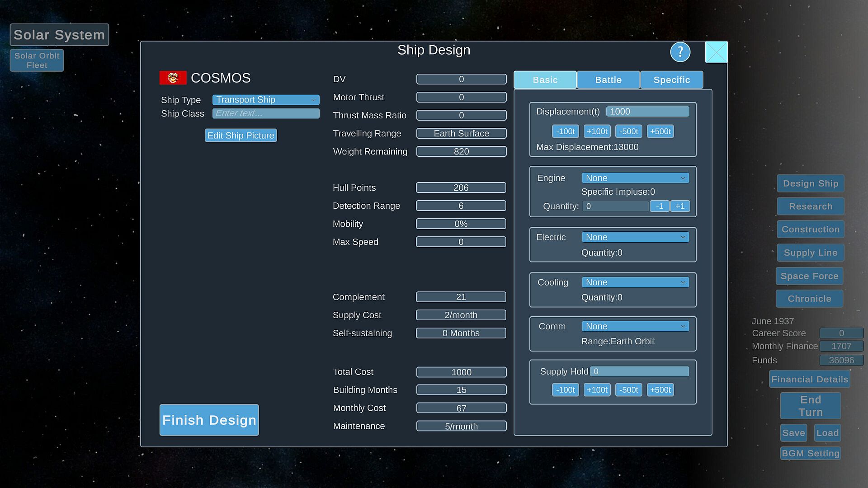Click the help question mark icon
This screenshot has height=488, width=868.
point(680,52)
